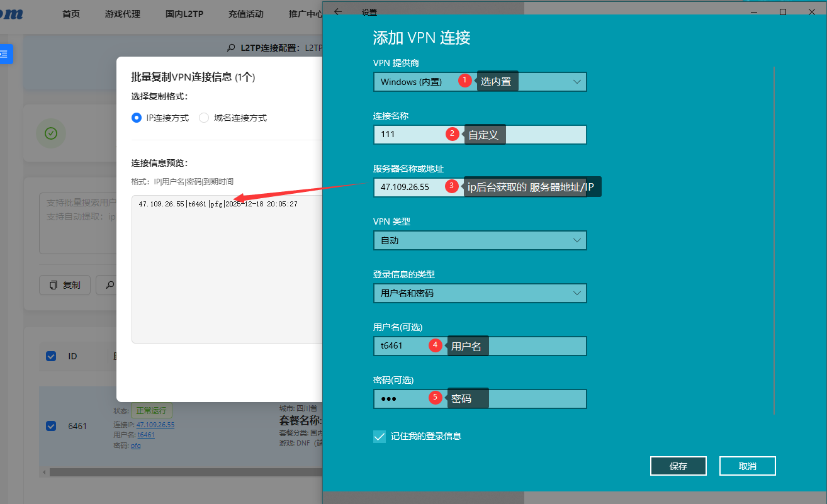The image size is (827, 504).
Task: Uncheck 记住我的登录信息
Action: [x=379, y=435]
